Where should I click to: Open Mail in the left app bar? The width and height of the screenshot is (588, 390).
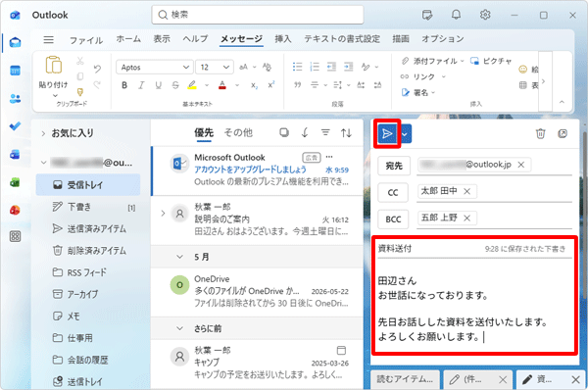[x=15, y=42]
